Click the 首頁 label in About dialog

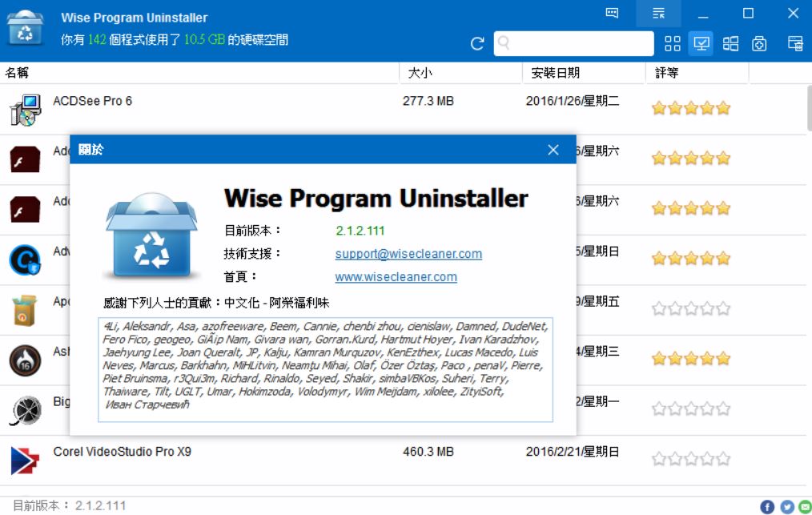240,277
